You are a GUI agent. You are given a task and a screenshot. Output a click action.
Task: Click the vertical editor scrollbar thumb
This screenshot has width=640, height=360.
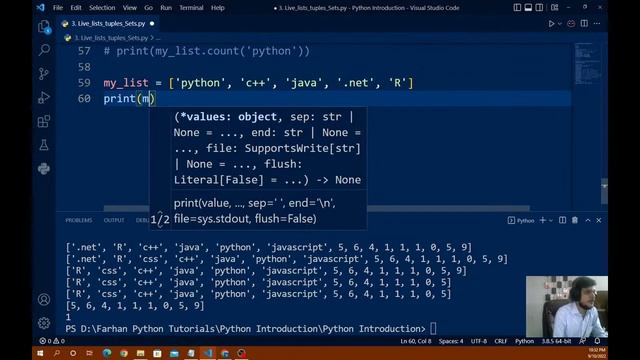point(604,191)
